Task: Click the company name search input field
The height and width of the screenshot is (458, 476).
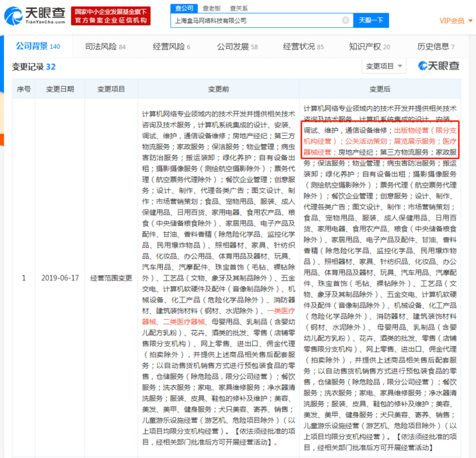Action: click(256, 20)
